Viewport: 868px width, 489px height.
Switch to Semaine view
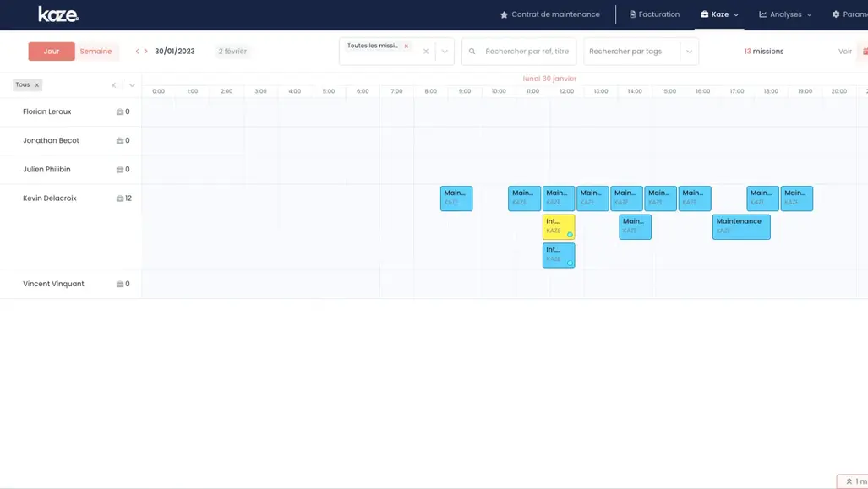[96, 51]
